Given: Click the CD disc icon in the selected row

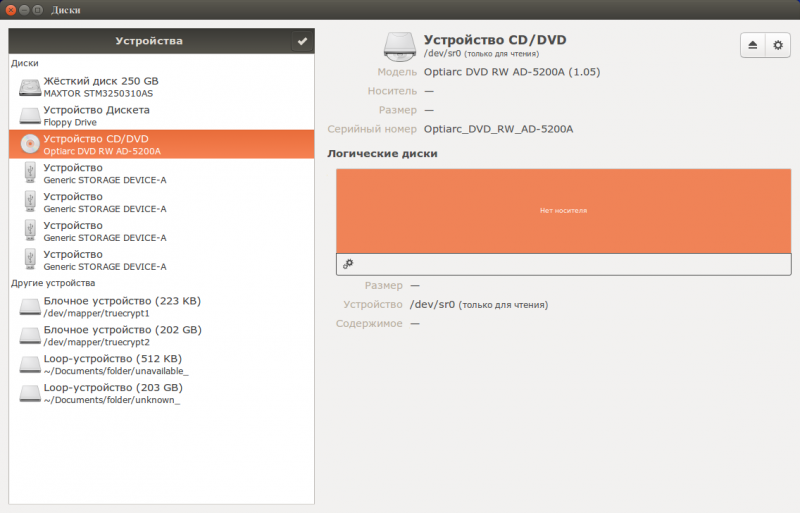Looking at the screenshot, I should click(30, 144).
